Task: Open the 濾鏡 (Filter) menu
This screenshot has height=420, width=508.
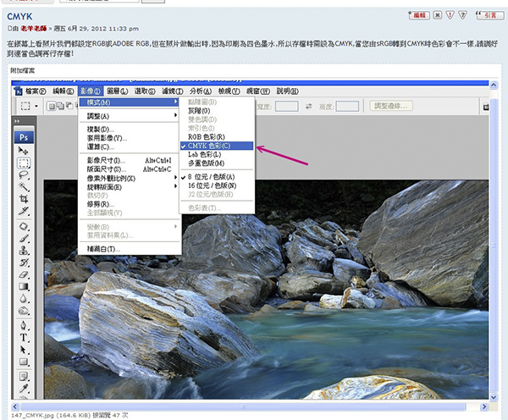Action: coord(173,91)
